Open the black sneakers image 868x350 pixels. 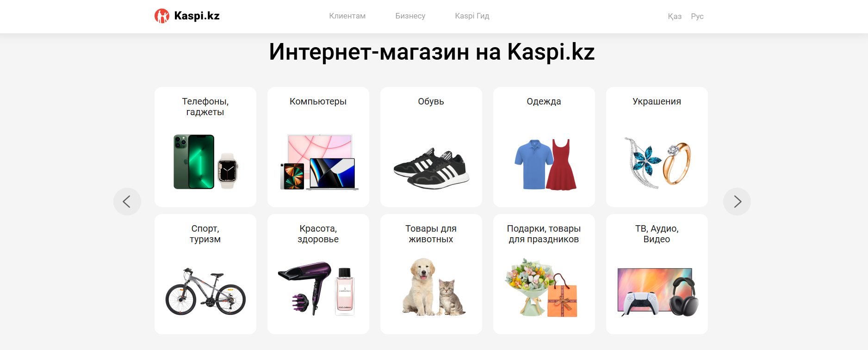point(431,168)
